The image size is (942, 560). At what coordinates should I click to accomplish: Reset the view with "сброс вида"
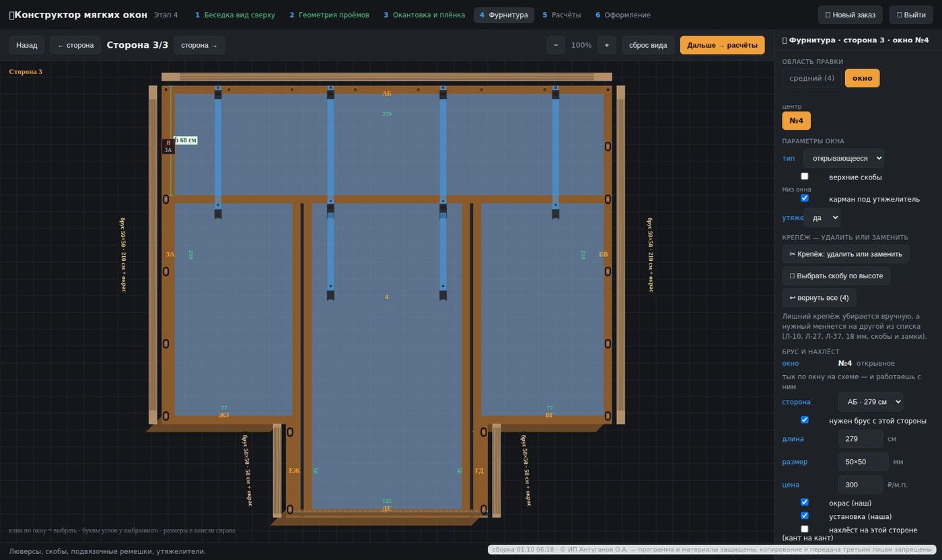click(x=648, y=45)
